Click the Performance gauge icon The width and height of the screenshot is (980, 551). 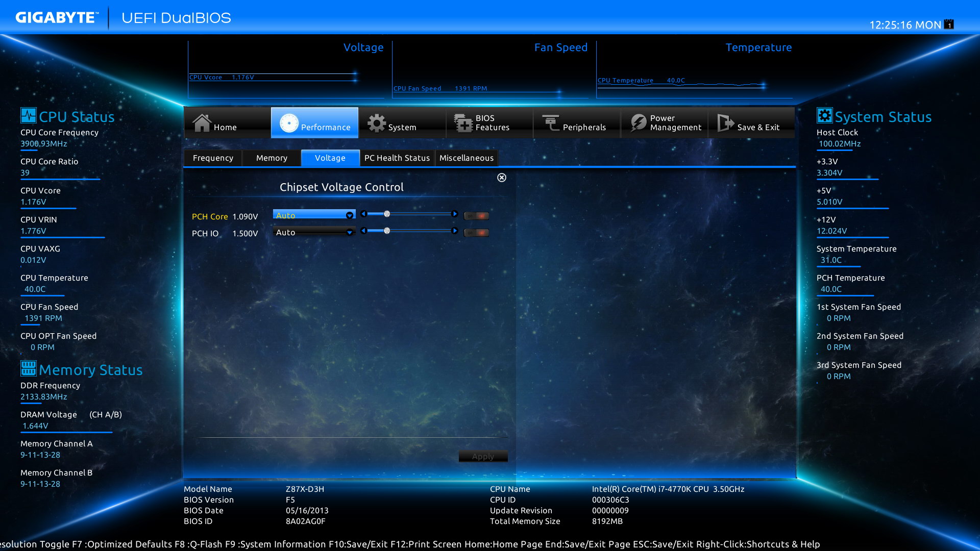click(x=289, y=123)
